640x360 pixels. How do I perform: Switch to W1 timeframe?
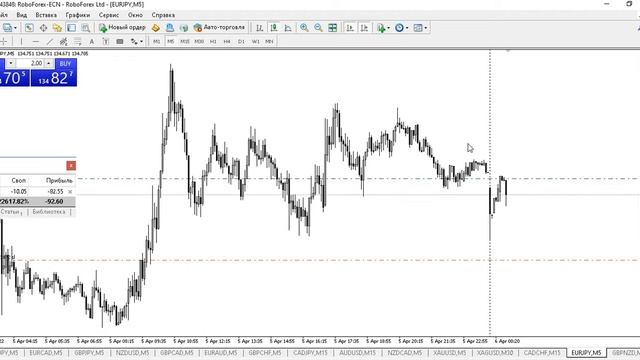click(256, 41)
